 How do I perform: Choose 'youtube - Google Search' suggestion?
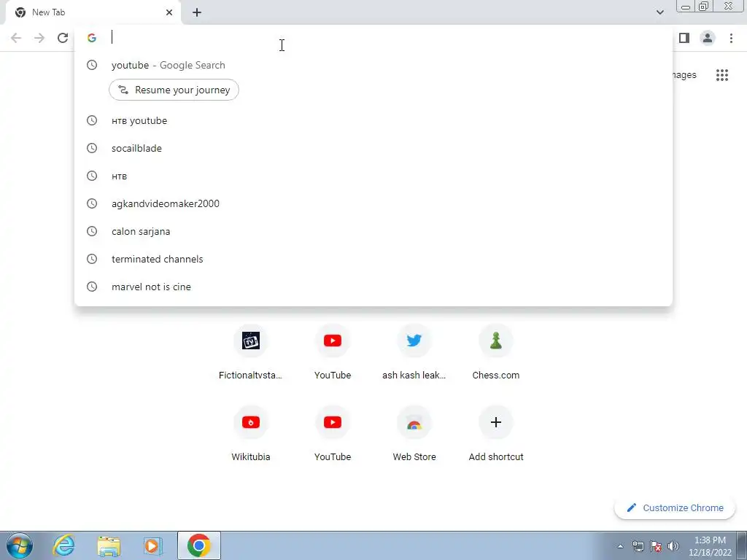[373, 65]
